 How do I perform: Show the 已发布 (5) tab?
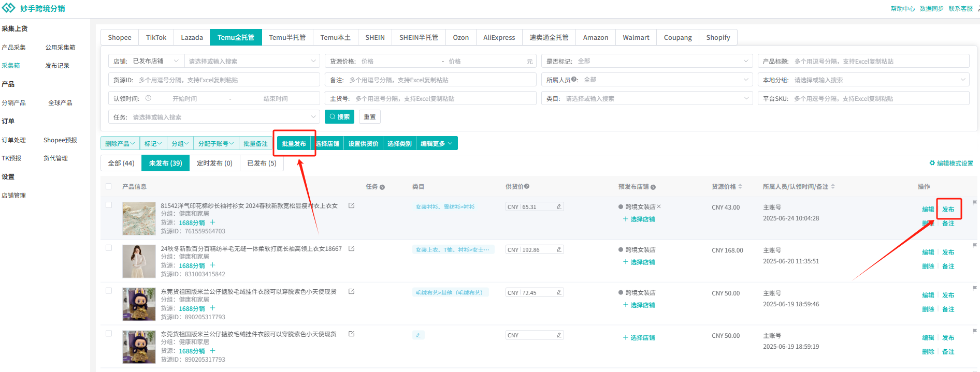pos(262,163)
